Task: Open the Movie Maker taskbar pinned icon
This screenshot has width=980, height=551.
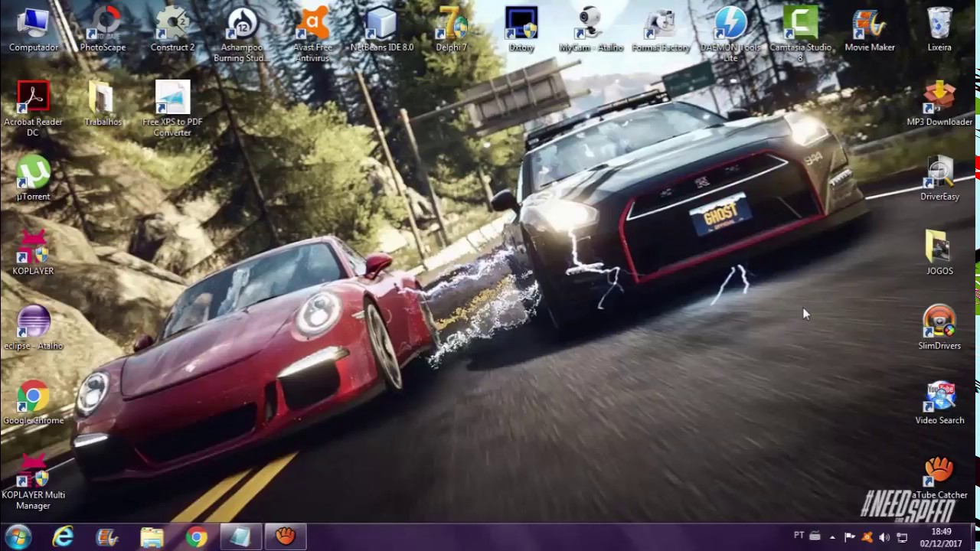Action: [x=107, y=537]
